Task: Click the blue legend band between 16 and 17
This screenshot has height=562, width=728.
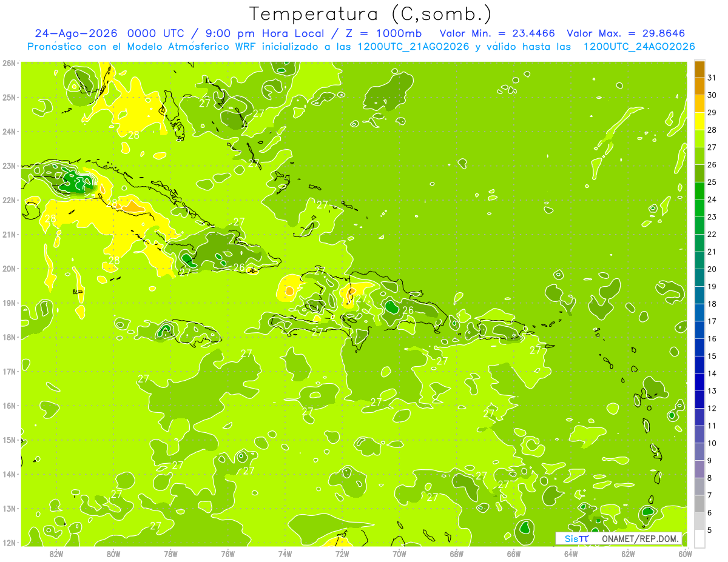Action: point(699,330)
